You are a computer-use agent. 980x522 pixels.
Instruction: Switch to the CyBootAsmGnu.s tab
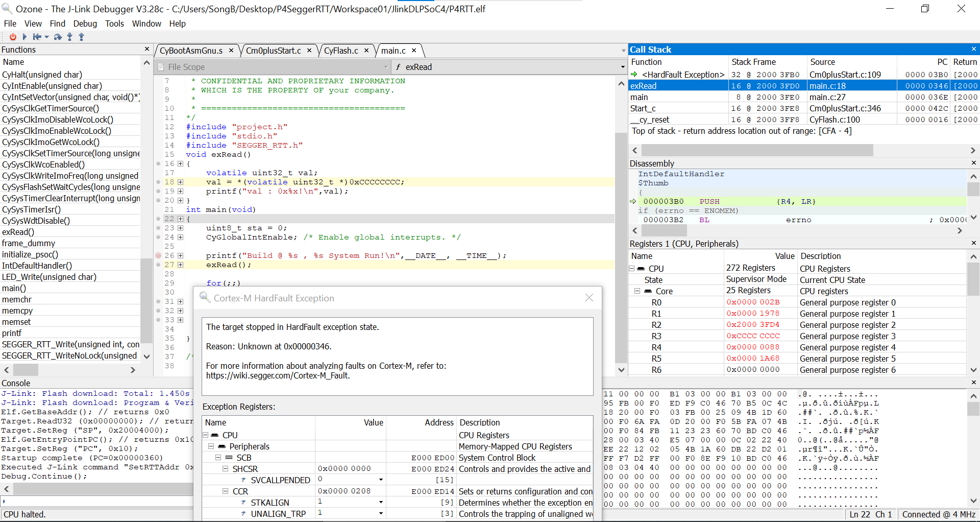point(191,51)
